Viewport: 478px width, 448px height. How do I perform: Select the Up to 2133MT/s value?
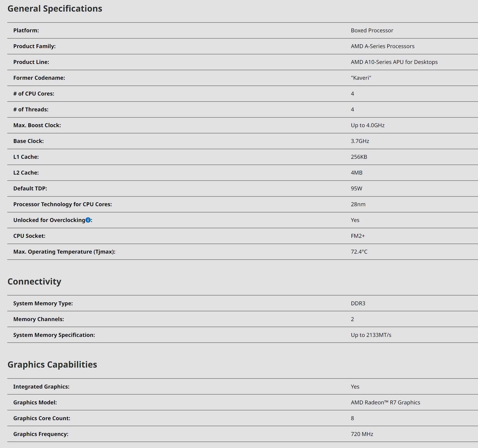click(371, 335)
